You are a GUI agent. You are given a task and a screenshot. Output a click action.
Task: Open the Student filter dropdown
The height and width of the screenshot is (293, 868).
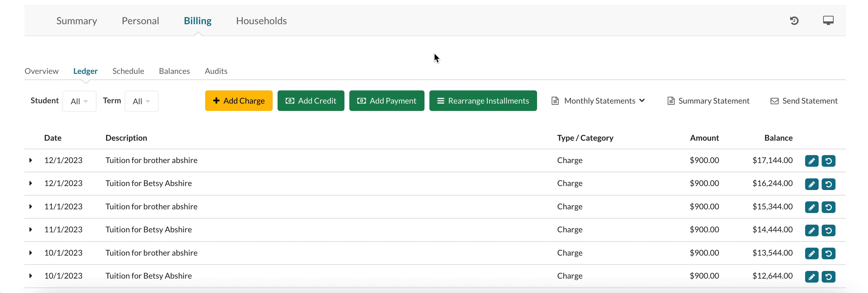point(79,101)
